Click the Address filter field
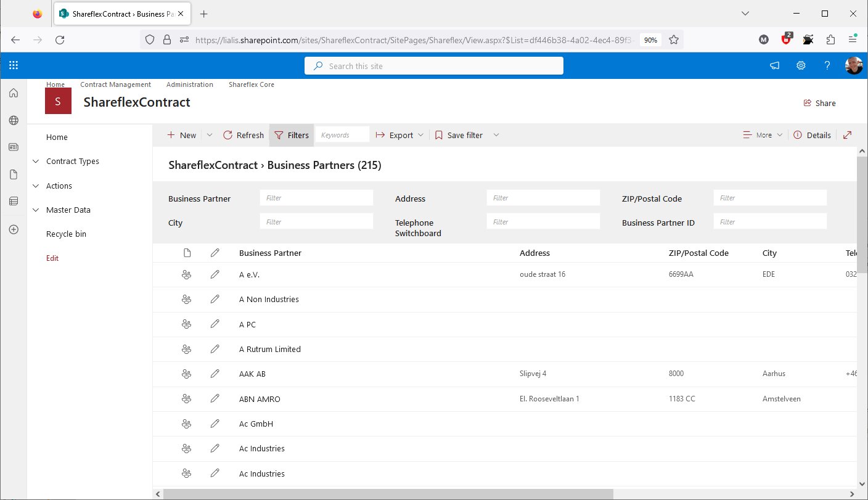Viewport: 868px width, 500px height. tap(543, 198)
